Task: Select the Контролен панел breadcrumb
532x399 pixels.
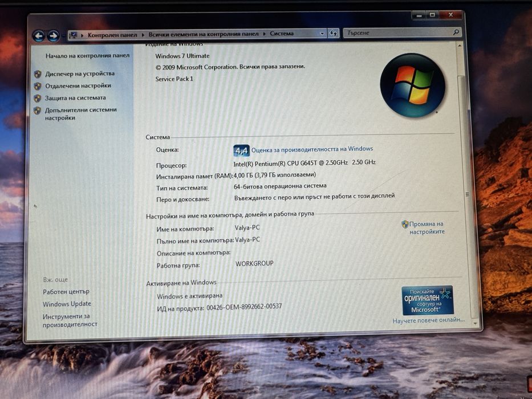Action: (x=112, y=35)
